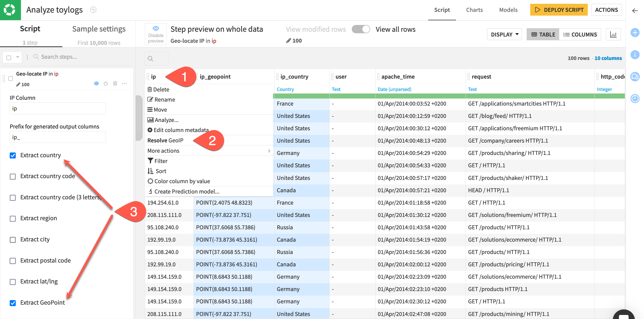Click the plus circle icon top right corner

click(x=636, y=34)
